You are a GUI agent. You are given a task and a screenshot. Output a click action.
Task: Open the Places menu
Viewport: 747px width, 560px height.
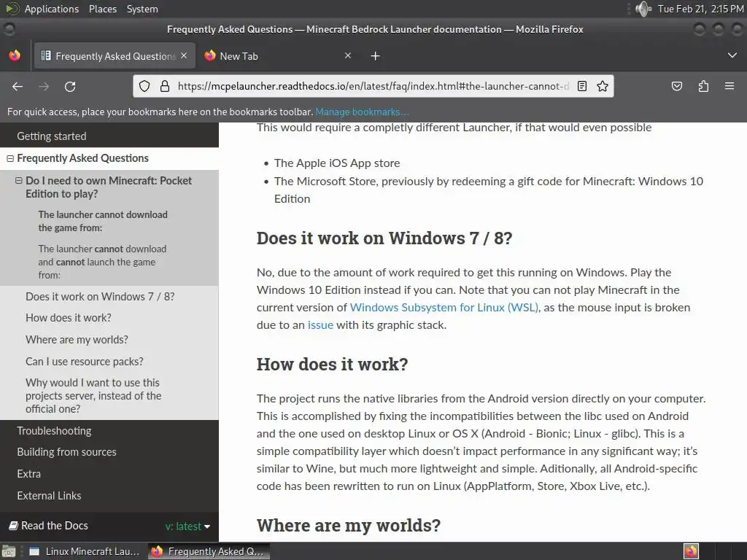[x=102, y=9]
